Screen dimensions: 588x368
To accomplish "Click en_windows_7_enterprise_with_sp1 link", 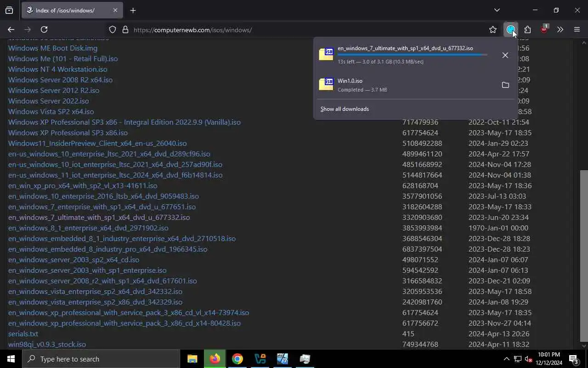I will (102, 207).
